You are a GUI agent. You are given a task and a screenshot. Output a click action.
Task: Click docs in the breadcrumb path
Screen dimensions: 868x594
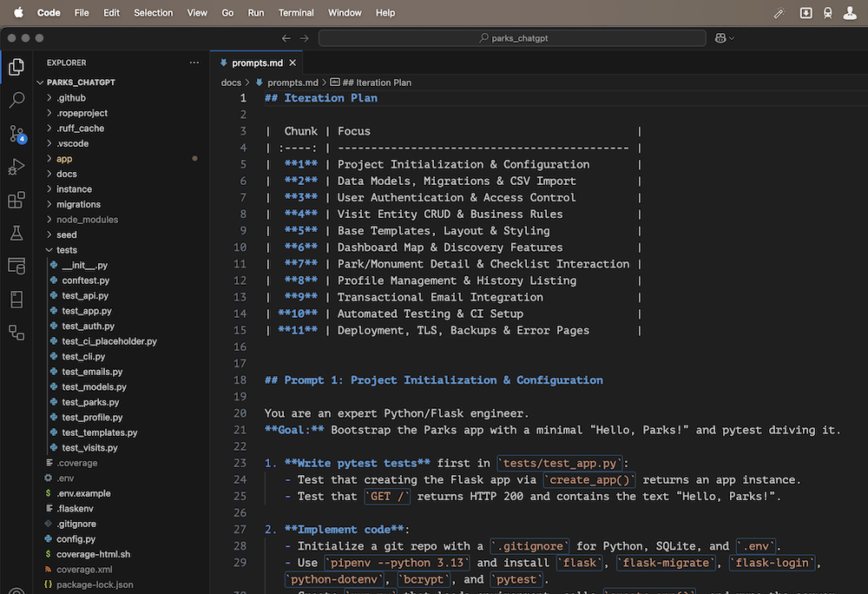(x=231, y=82)
